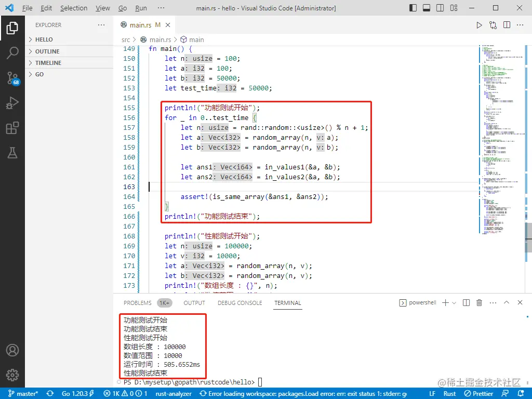Open the Run and Debug view

[x=12, y=103]
